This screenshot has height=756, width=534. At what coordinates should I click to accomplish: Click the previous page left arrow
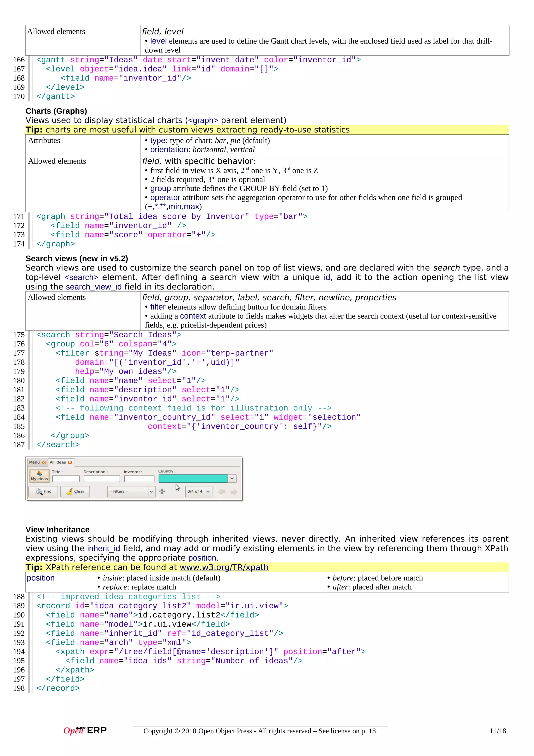pyautogui.click(x=221, y=491)
